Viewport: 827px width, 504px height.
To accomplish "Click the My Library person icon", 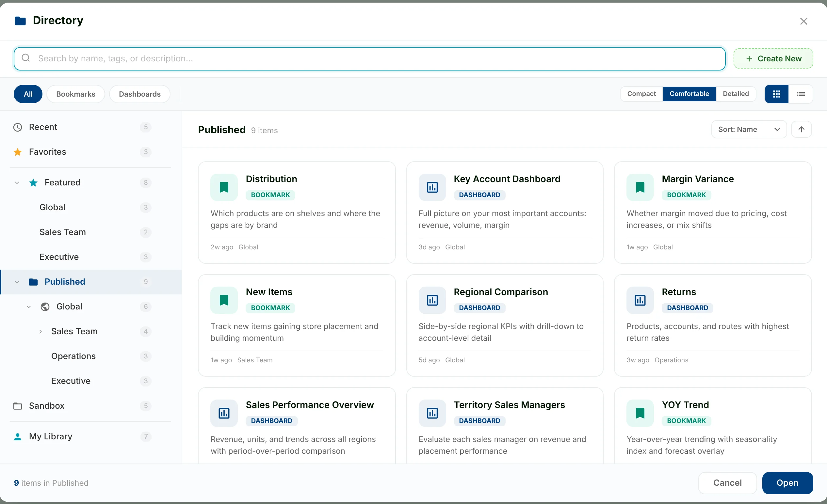I will tap(17, 437).
